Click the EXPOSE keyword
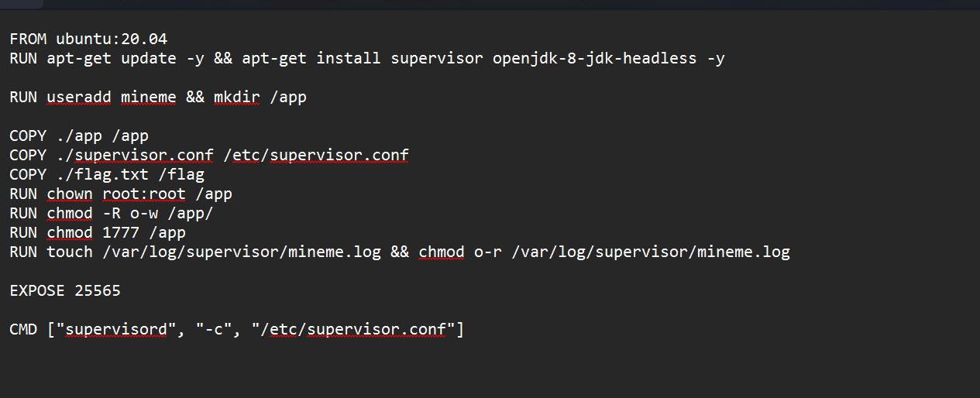The width and height of the screenshot is (980, 398). (37, 291)
